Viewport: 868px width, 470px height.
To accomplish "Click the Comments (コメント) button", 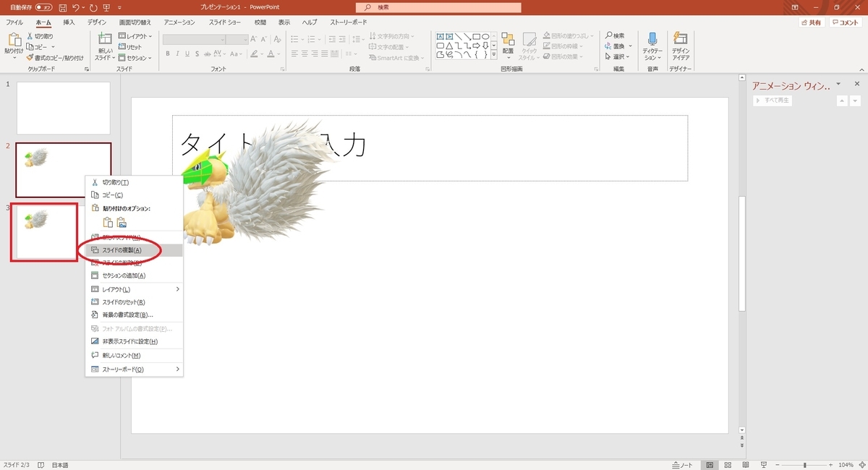I will [x=846, y=22].
